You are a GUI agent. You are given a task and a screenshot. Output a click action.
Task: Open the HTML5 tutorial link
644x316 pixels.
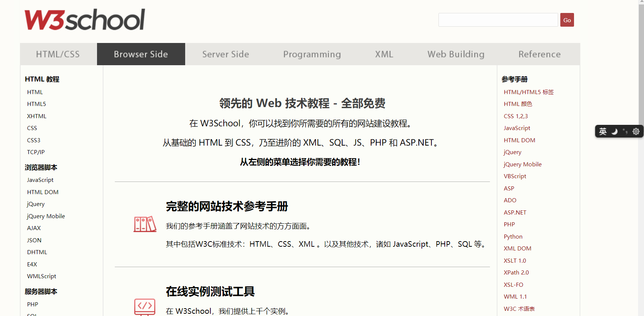[x=36, y=104]
